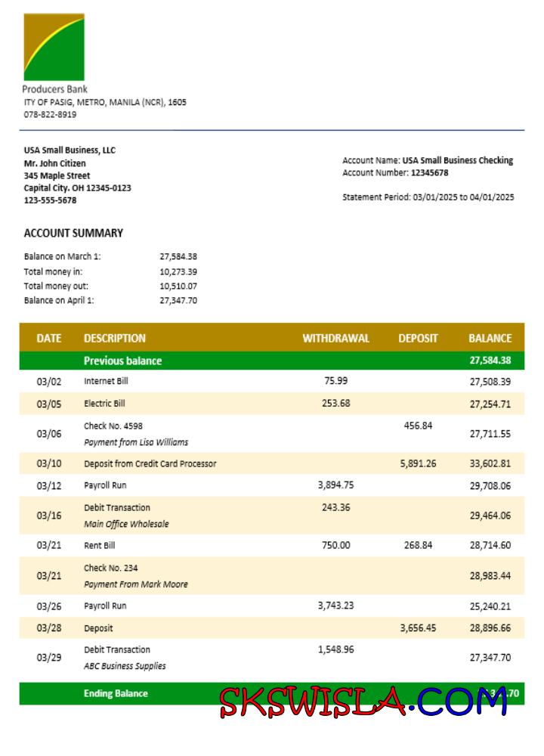
Task: Click the DATE column header
Action: coord(48,338)
